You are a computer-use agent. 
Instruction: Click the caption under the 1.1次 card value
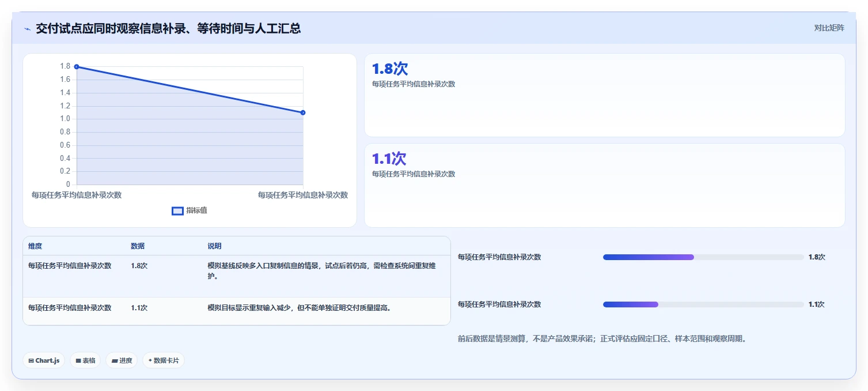click(x=414, y=174)
